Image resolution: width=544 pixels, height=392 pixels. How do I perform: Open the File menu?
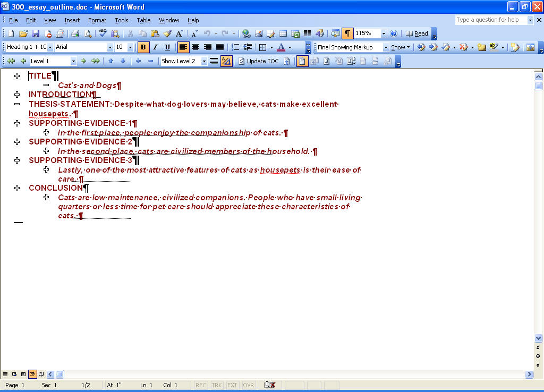13,20
